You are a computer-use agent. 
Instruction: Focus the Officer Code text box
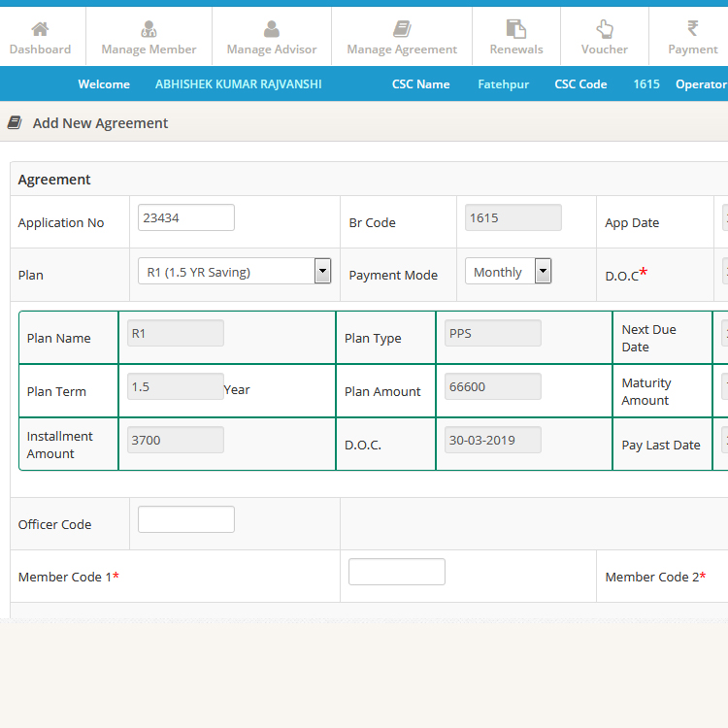186,519
